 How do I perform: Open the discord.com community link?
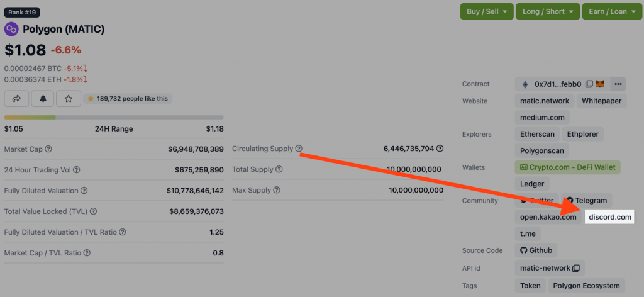[609, 217]
